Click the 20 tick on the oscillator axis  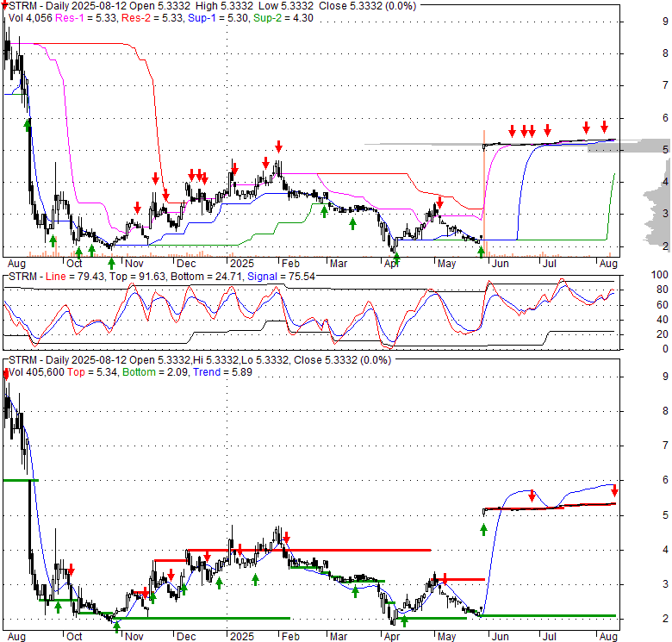[x=663, y=334]
